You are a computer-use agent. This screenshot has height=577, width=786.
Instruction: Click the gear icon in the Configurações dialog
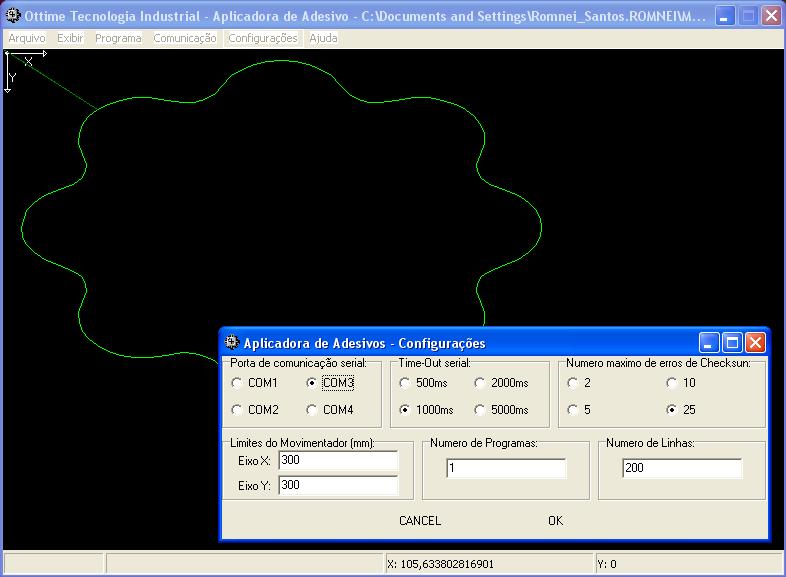231,343
